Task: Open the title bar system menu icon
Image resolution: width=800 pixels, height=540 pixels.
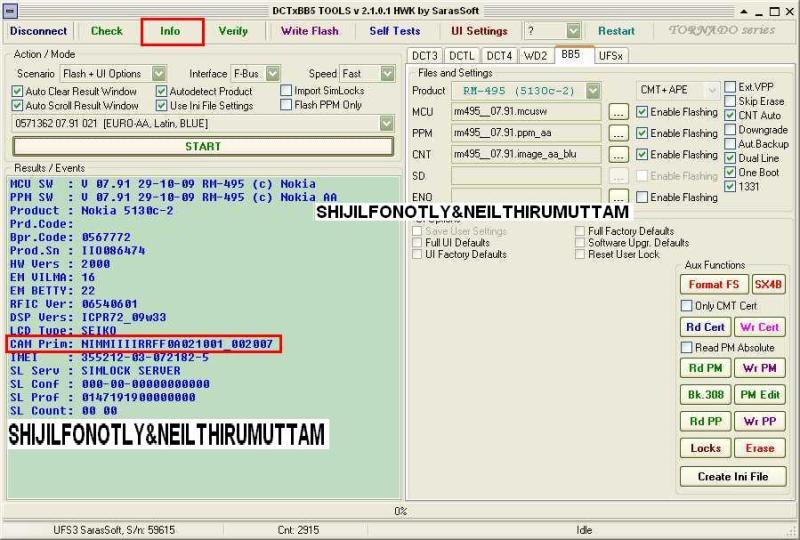Action: [10, 11]
